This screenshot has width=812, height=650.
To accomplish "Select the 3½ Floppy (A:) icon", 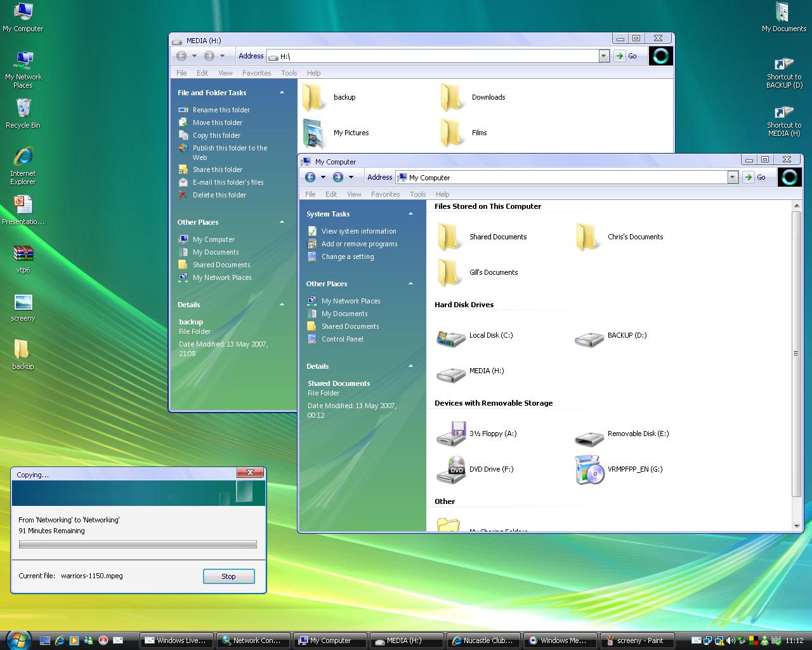I will [x=451, y=435].
